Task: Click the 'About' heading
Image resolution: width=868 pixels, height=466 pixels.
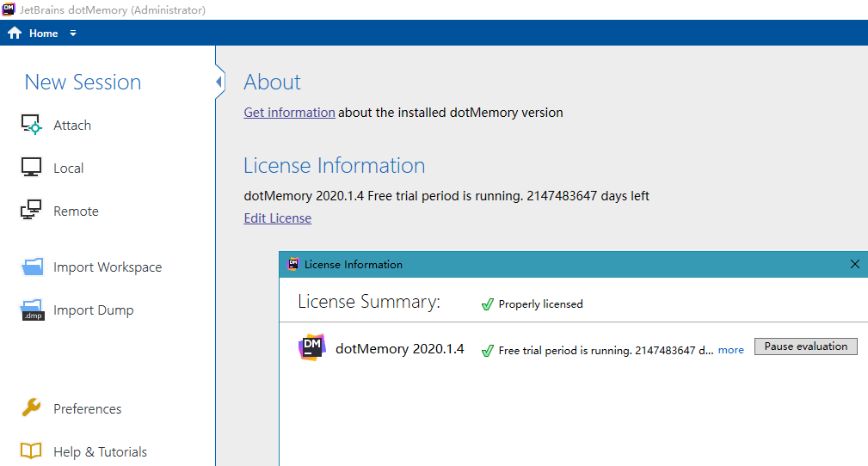Action: click(x=273, y=82)
